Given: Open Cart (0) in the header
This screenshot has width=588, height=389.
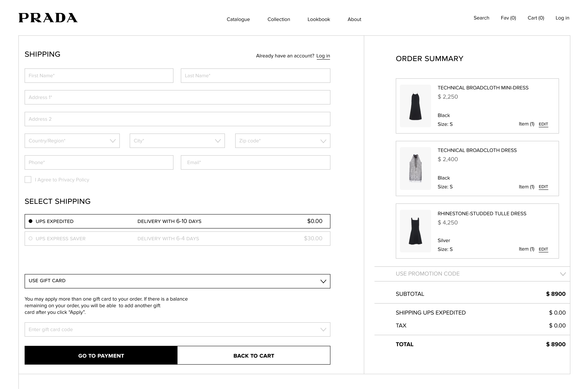Looking at the screenshot, I should click(536, 18).
